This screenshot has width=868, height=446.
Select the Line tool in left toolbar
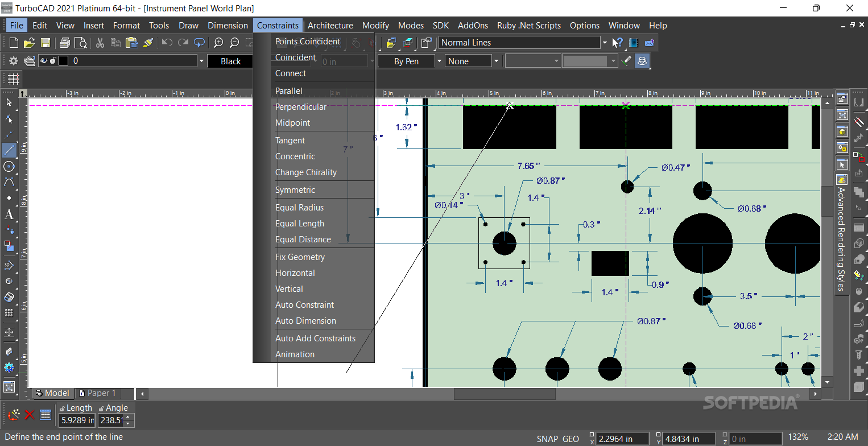pyautogui.click(x=9, y=150)
